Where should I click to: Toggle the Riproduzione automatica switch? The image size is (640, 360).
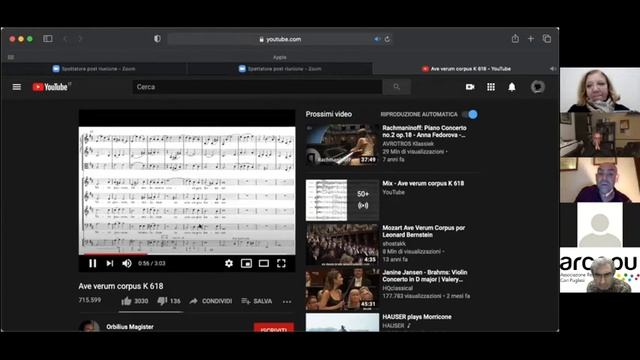tap(470, 114)
